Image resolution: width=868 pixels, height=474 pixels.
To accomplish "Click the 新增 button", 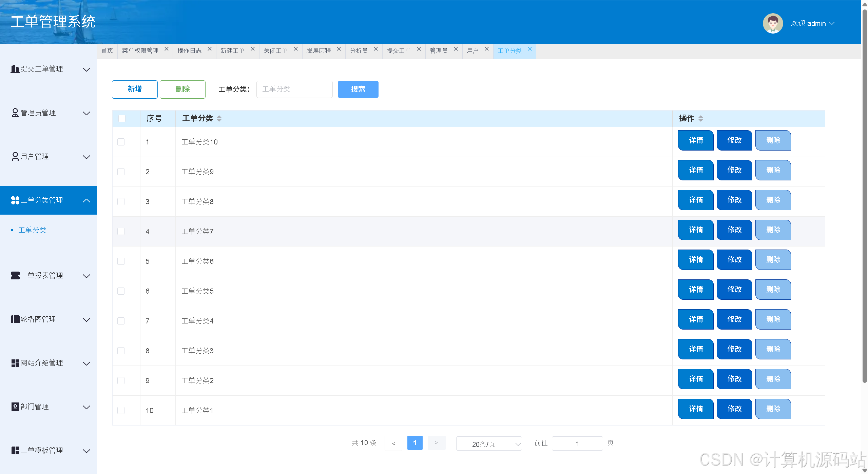I will (x=135, y=89).
